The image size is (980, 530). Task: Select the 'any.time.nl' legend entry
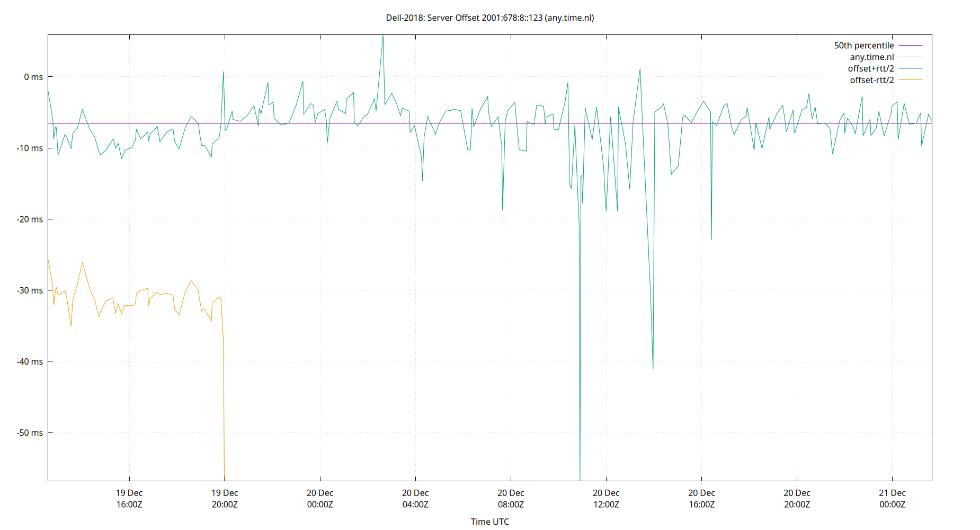point(871,57)
